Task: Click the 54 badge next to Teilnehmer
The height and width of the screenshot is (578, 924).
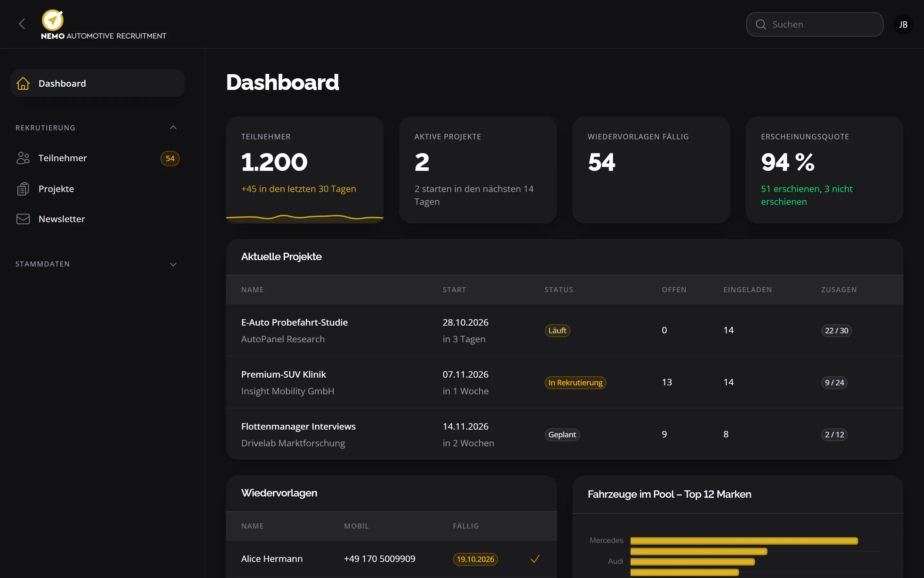Action: 170,158
